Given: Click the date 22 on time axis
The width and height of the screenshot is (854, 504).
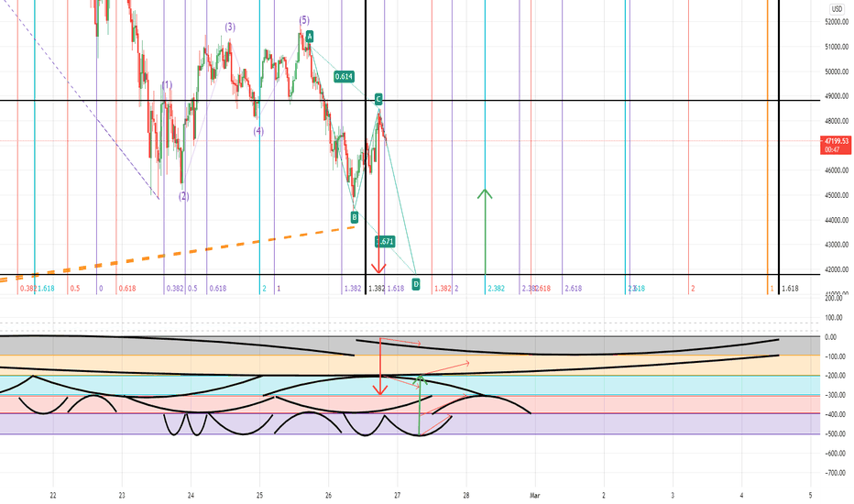Looking at the screenshot, I should coord(53,495).
